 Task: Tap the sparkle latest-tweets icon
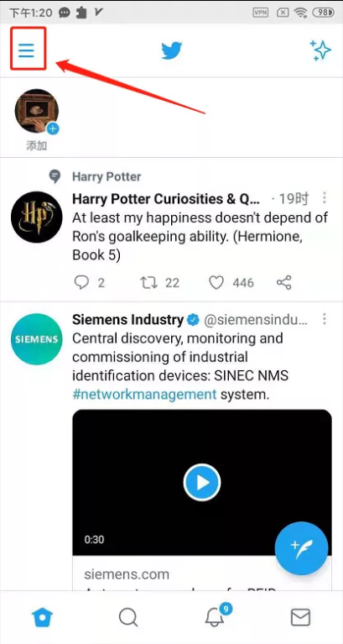pos(320,50)
